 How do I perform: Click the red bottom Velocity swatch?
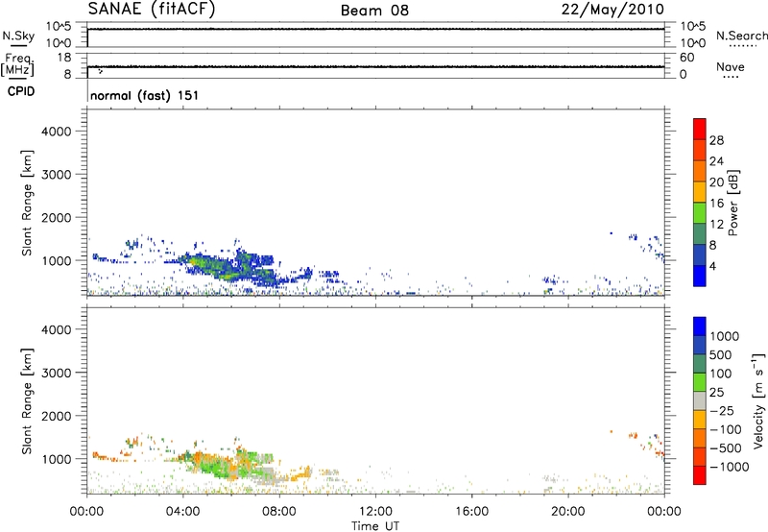coord(700,475)
